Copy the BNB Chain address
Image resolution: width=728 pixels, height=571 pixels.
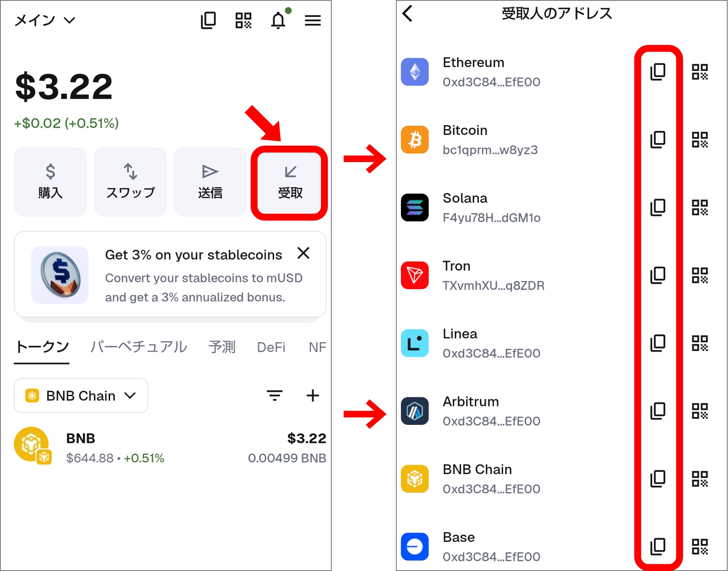[658, 479]
